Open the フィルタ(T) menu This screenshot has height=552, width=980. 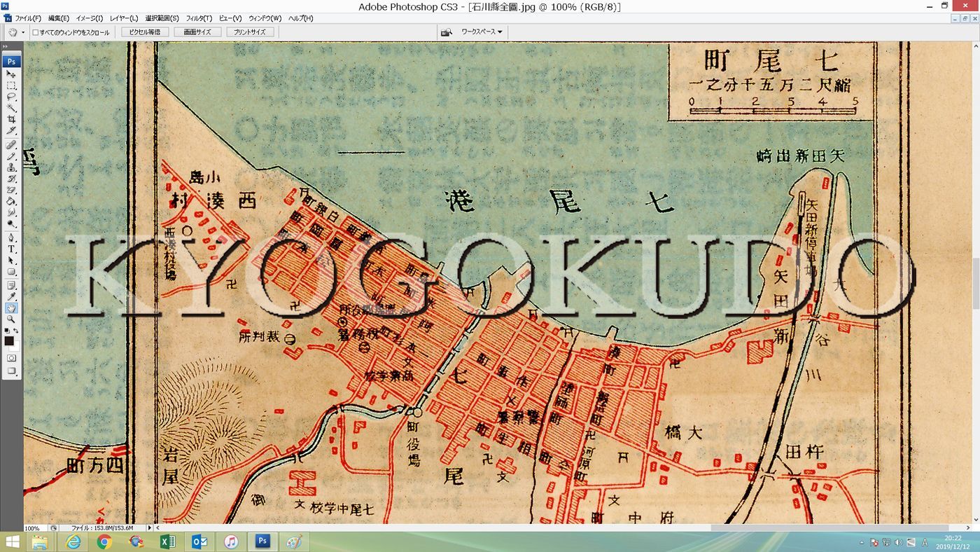pyautogui.click(x=199, y=18)
